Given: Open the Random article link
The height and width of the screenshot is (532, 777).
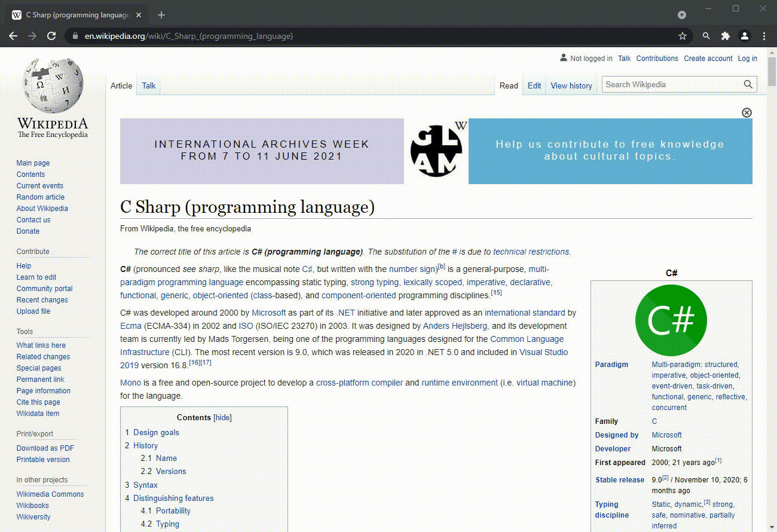Looking at the screenshot, I should click(40, 197).
